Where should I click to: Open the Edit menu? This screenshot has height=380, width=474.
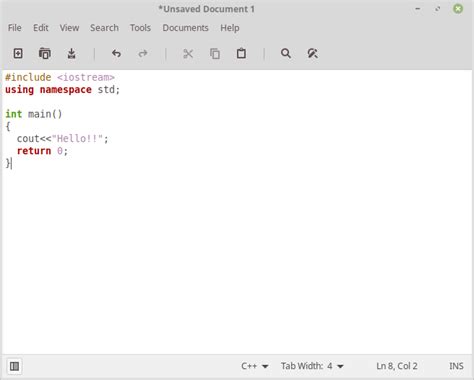point(41,28)
